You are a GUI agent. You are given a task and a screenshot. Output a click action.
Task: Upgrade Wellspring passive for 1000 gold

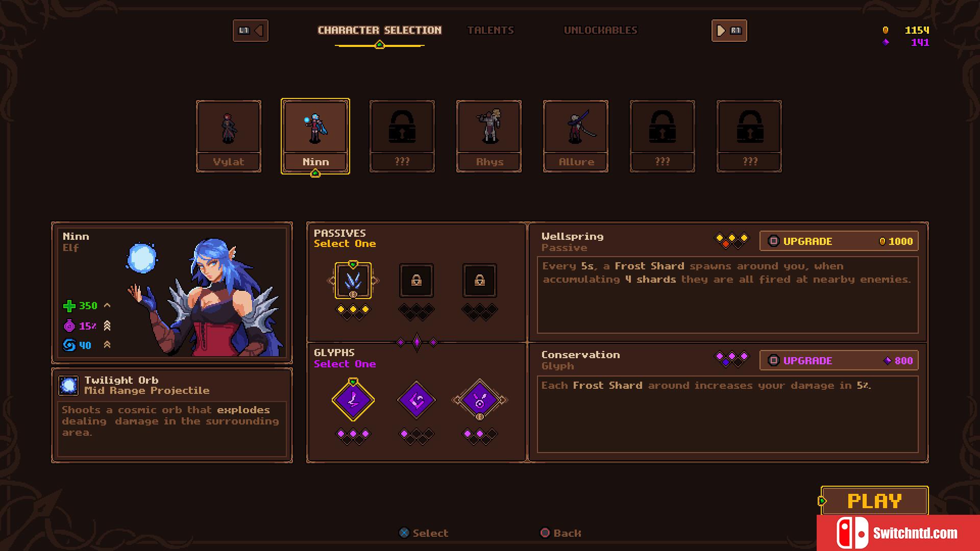(x=839, y=241)
